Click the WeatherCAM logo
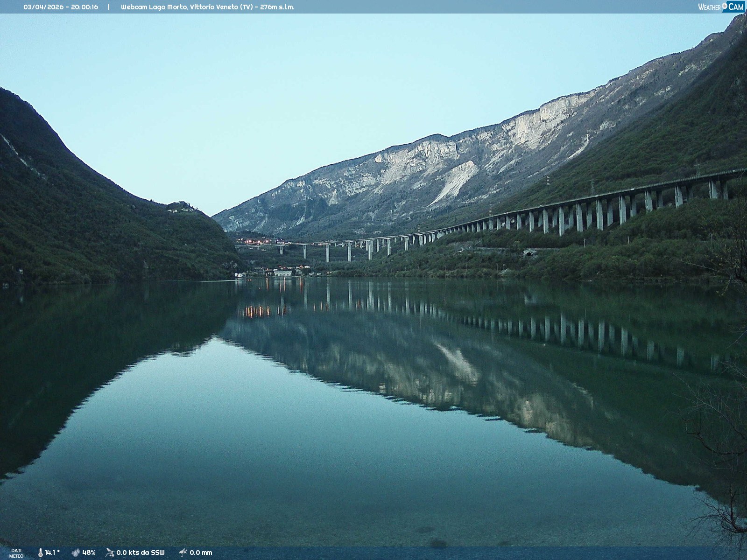 720,7
